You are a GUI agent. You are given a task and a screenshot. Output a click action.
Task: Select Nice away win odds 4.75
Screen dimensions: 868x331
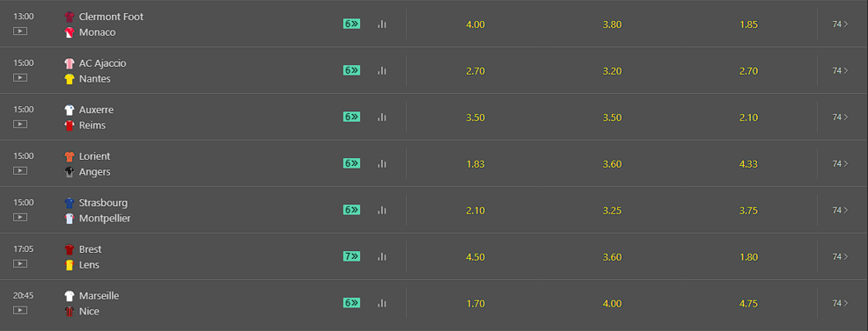click(748, 304)
